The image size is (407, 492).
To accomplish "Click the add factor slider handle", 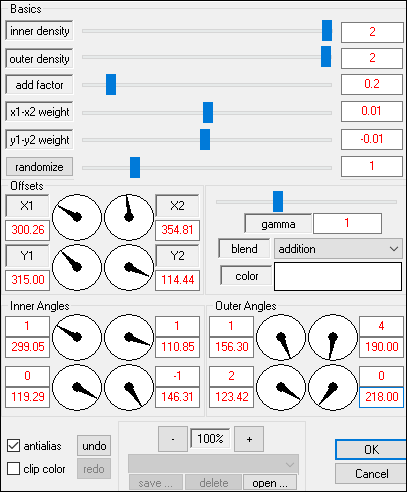I will 111,85.
